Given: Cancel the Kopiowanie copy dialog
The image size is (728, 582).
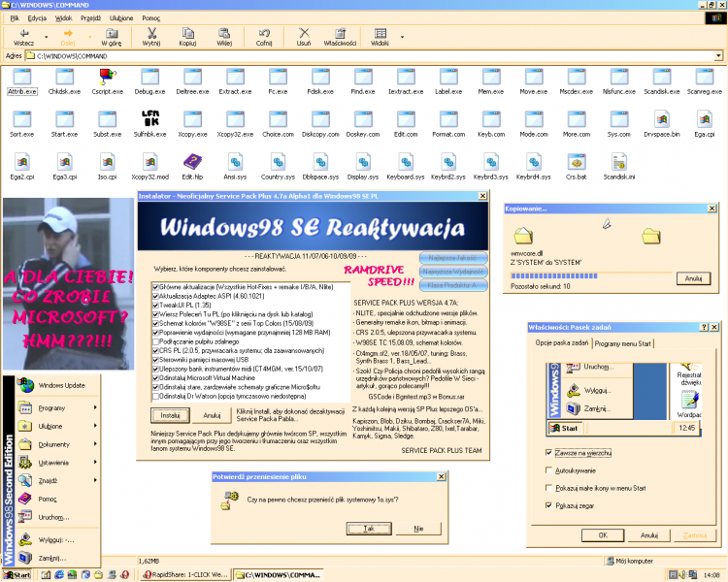Looking at the screenshot, I should (x=693, y=278).
